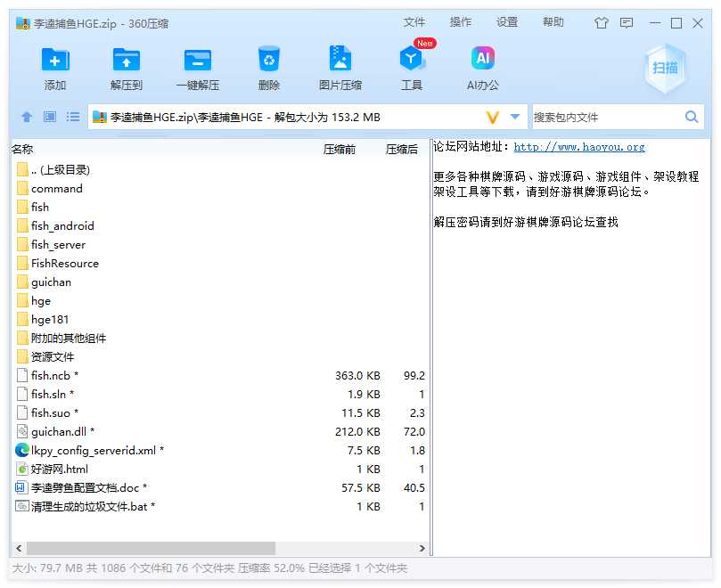
Task: Open the 操作 (Operations) menu
Action: pyautogui.click(x=461, y=22)
